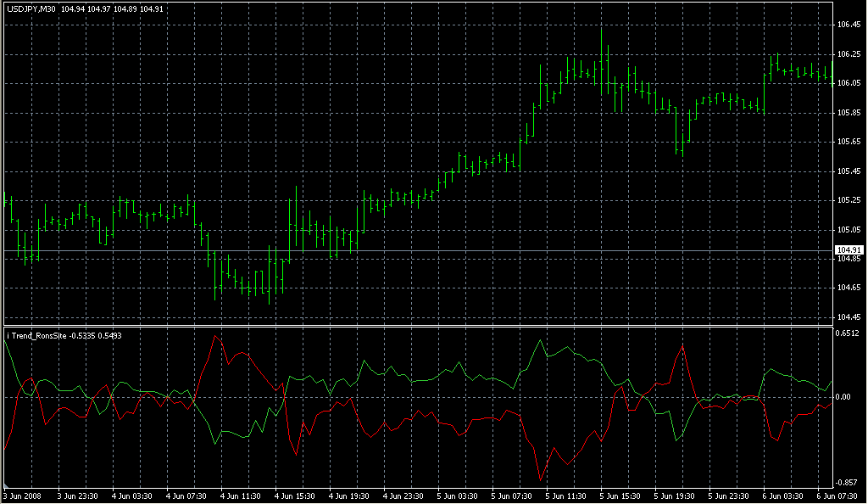Click the small triangle marker on time axis

click(x=7, y=487)
